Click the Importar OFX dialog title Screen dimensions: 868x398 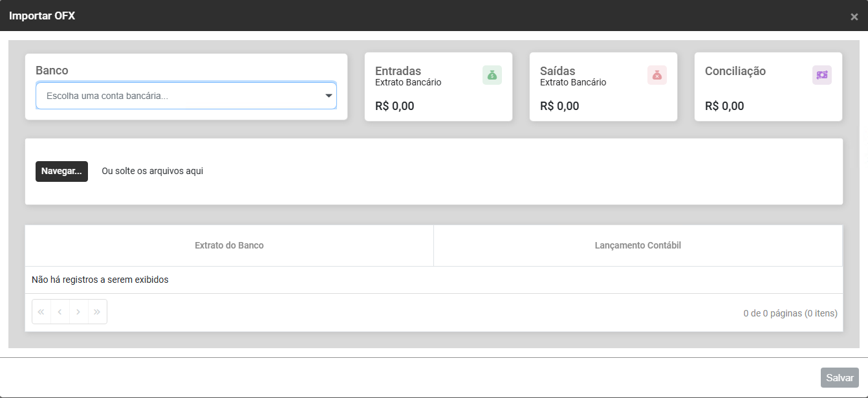coord(42,16)
